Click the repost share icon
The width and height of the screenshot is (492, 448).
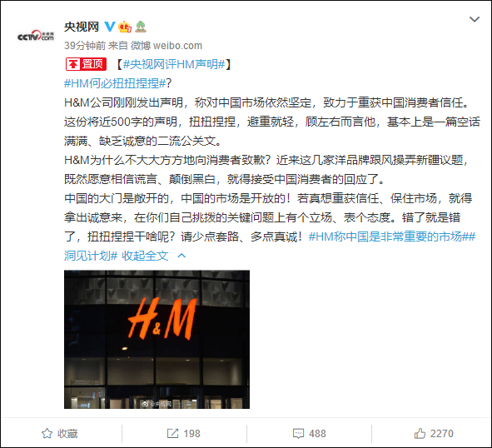tap(172, 434)
